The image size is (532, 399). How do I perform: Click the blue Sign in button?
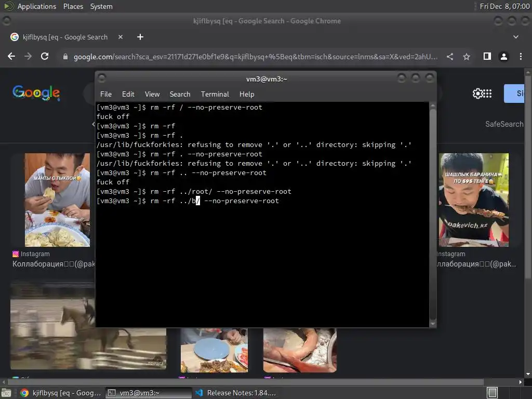tap(514, 94)
